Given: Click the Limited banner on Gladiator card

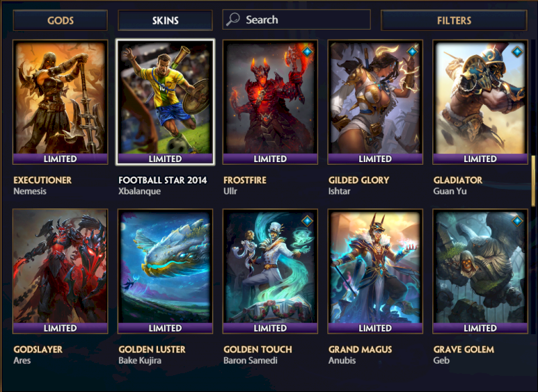Looking at the screenshot, I should (480, 159).
